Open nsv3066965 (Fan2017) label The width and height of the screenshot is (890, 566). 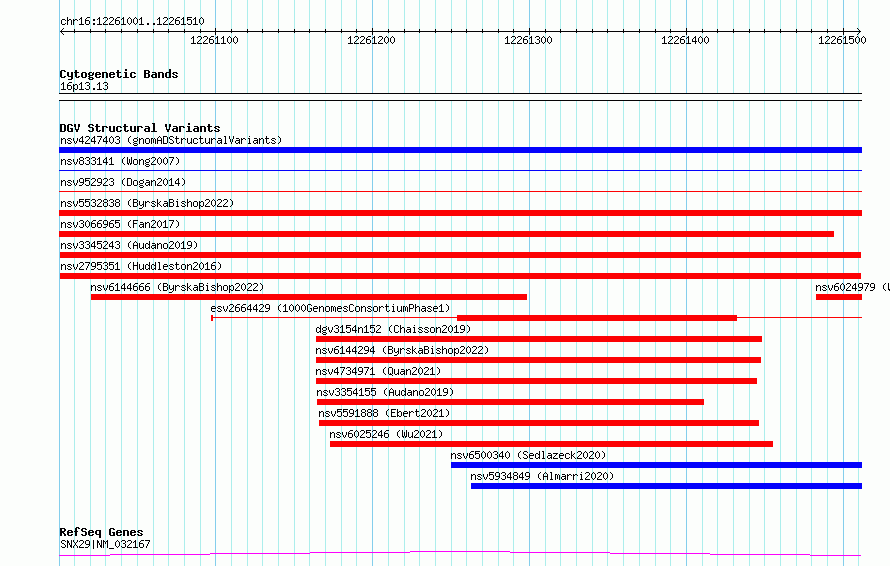[x=120, y=224]
